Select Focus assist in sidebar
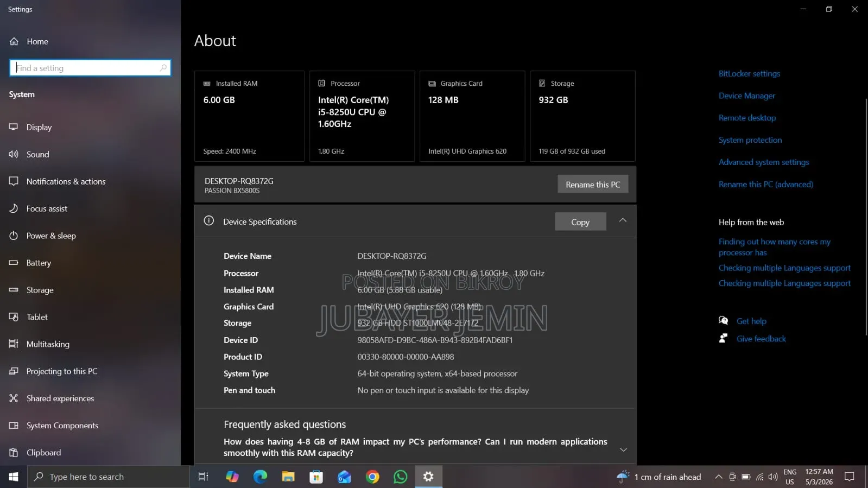 pyautogui.click(x=47, y=208)
